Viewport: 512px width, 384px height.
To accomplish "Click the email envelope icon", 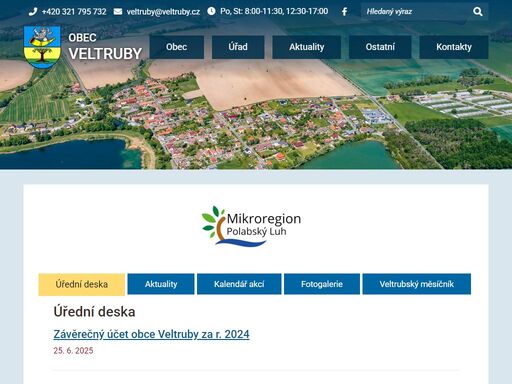I will pos(118,12).
